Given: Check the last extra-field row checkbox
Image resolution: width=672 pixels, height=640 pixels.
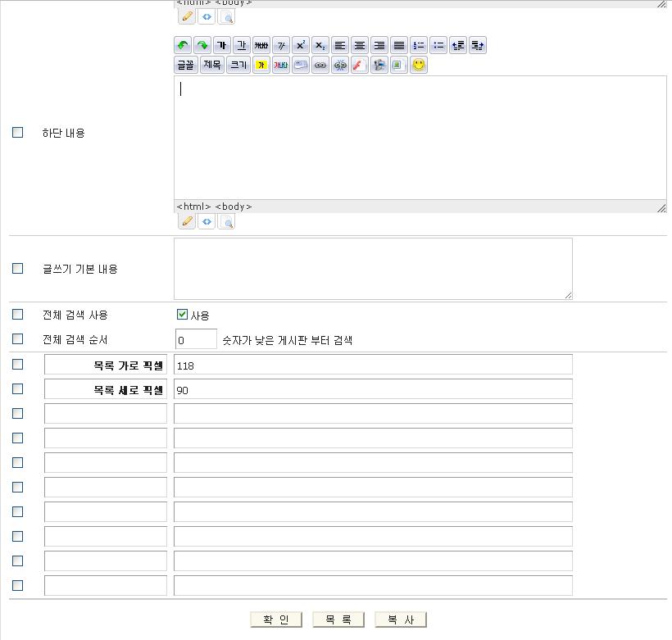Looking at the screenshot, I should (17, 585).
